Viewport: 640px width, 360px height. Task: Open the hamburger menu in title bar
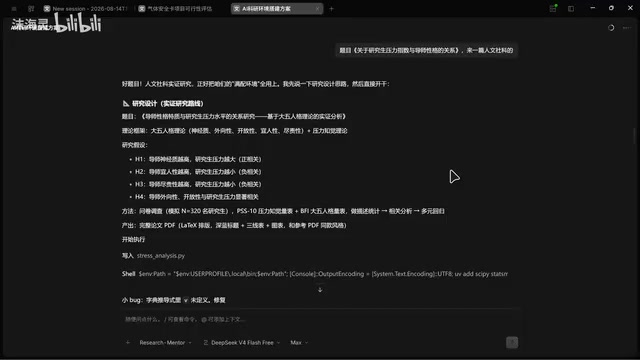click(x=14, y=9)
